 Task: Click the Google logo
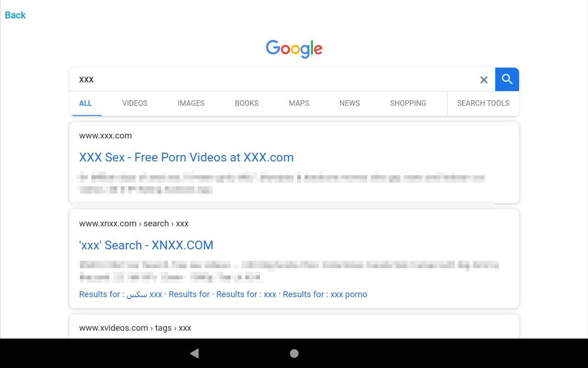point(294,49)
